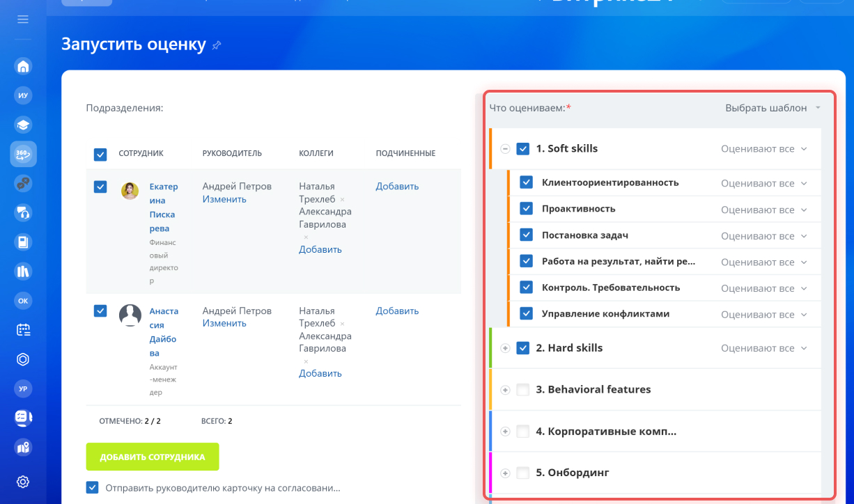Open Оценивают все dropdown for Проактивность
The height and width of the screenshot is (504, 854).
click(x=764, y=210)
